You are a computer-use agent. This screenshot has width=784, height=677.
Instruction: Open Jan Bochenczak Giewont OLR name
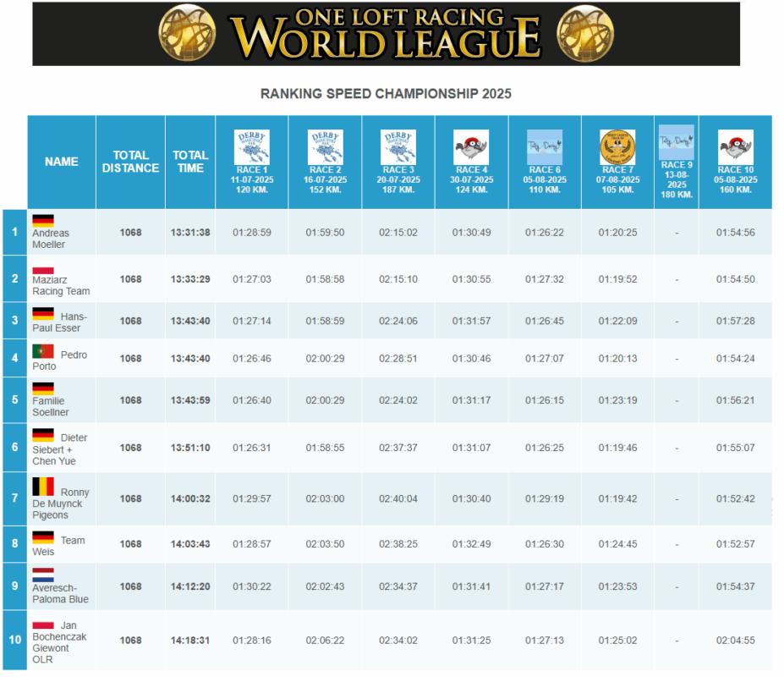59,642
